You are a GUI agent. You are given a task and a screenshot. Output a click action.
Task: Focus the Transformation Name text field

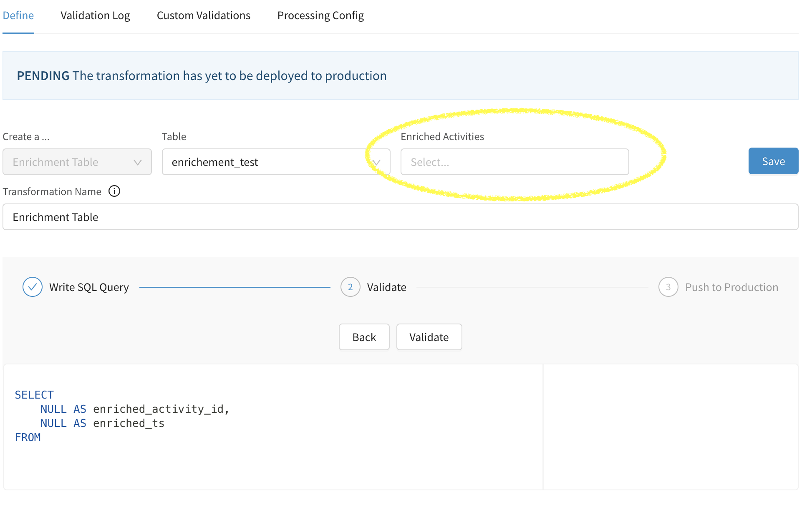pyautogui.click(x=401, y=217)
